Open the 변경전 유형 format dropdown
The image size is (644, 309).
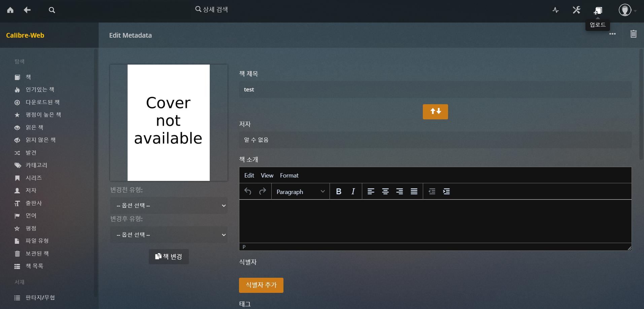[x=169, y=205]
